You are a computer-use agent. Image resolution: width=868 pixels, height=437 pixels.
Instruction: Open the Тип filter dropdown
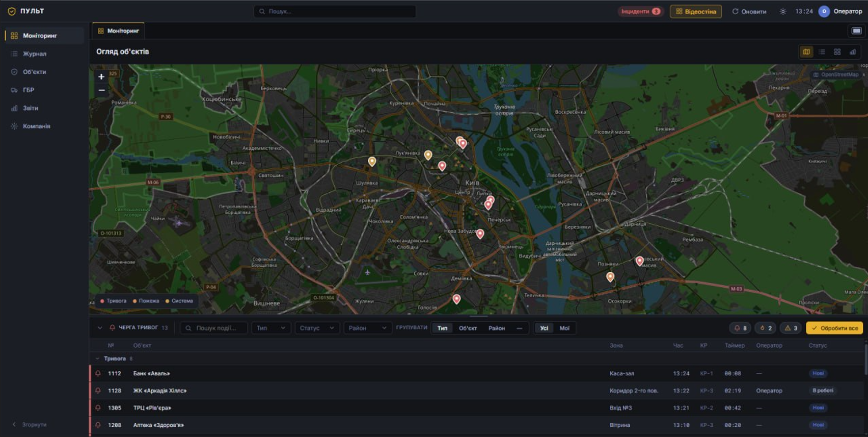(x=271, y=328)
